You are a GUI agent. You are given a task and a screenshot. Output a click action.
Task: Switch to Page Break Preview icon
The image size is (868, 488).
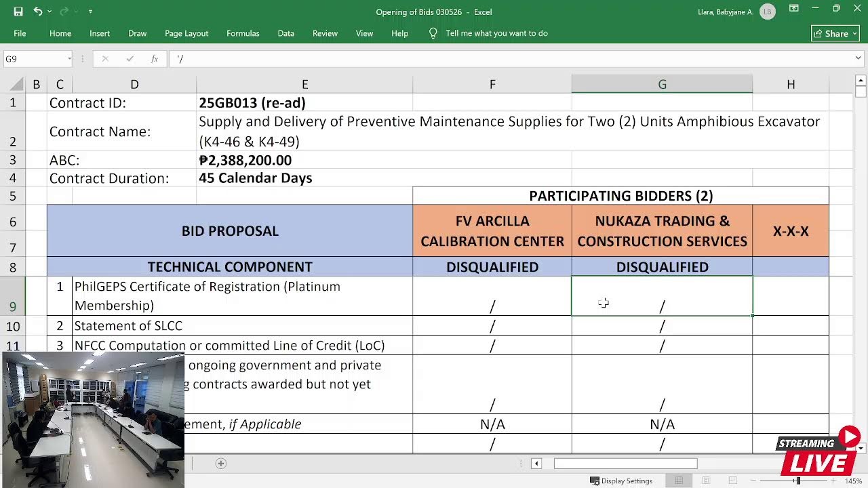pyautogui.click(x=732, y=481)
